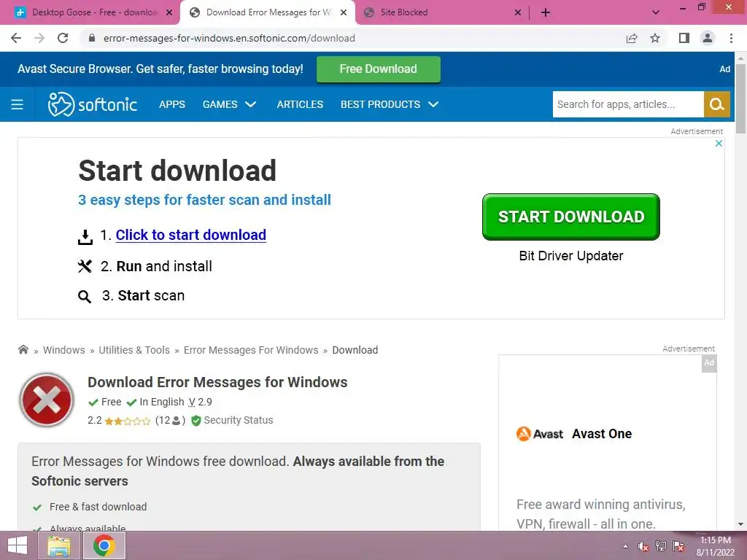Bookmark this page with the star
Image resolution: width=747 pixels, height=560 pixels.
pos(655,38)
